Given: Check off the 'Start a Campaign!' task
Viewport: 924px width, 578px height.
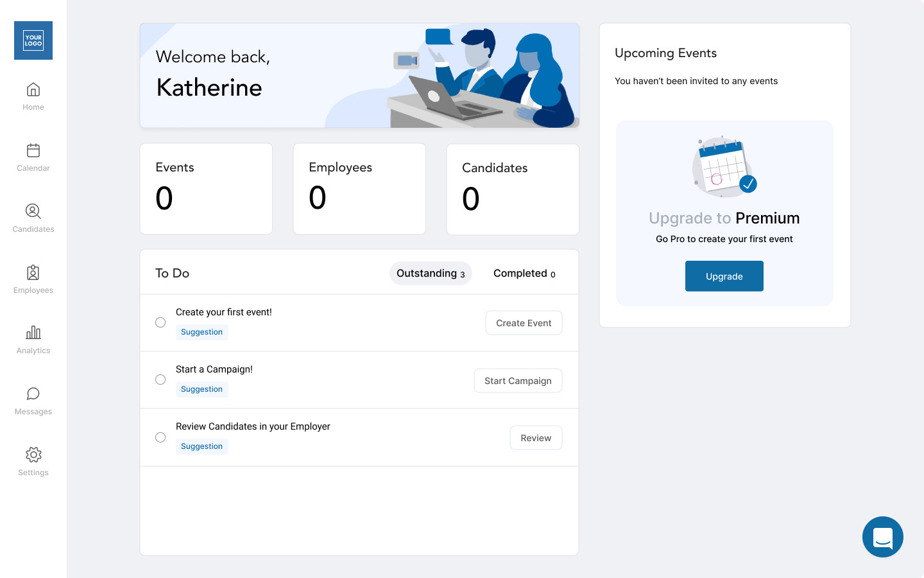Looking at the screenshot, I should (x=160, y=380).
